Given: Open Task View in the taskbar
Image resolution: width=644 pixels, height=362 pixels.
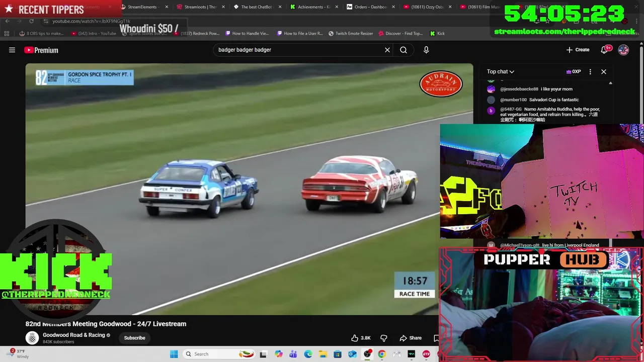Looking at the screenshot, I should pyautogui.click(x=263, y=354).
